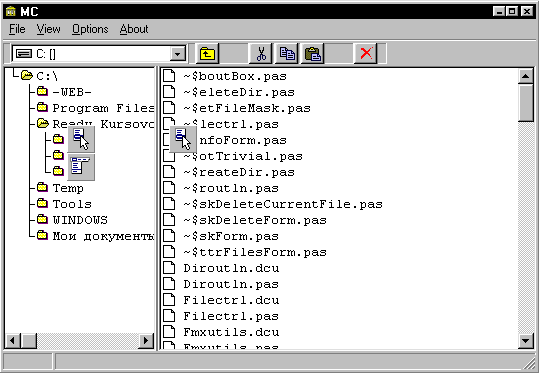The height and width of the screenshot is (373, 539).
Task: Click the Paste clipboard toolbar icon
Action: (x=313, y=54)
